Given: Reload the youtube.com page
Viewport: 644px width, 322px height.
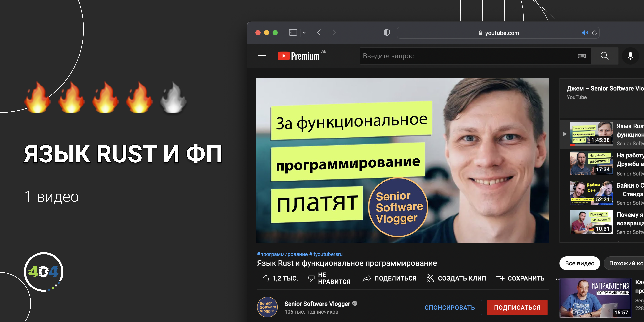Looking at the screenshot, I should pyautogui.click(x=594, y=33).
